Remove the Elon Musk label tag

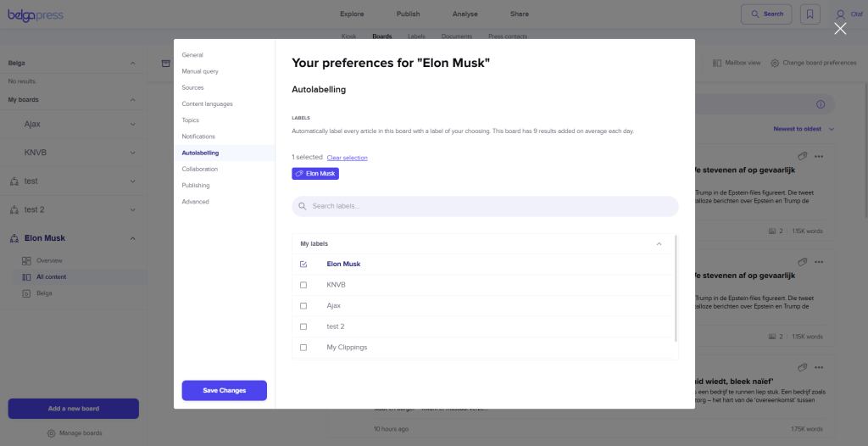pos(315,174)
